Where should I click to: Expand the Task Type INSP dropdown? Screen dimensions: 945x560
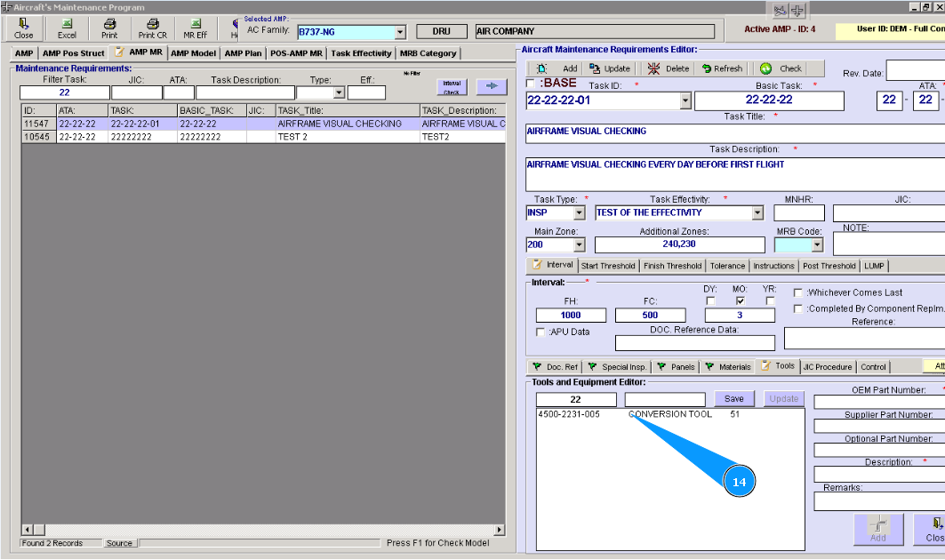(579, 213)
